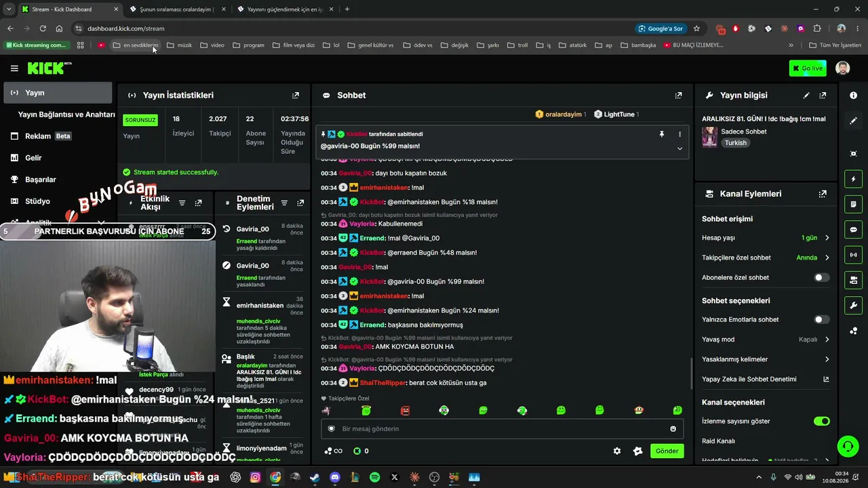Send the chat message with Gönder
This screenshot has width=868, height=488.
pyautogui.click(x=667, y=451)
